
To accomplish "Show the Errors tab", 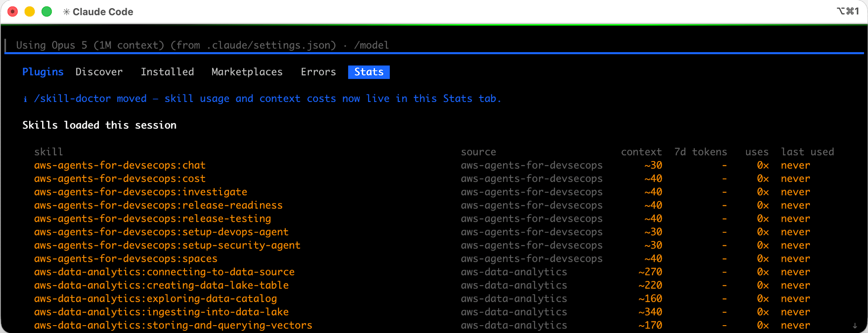I will tap(318, 72).
